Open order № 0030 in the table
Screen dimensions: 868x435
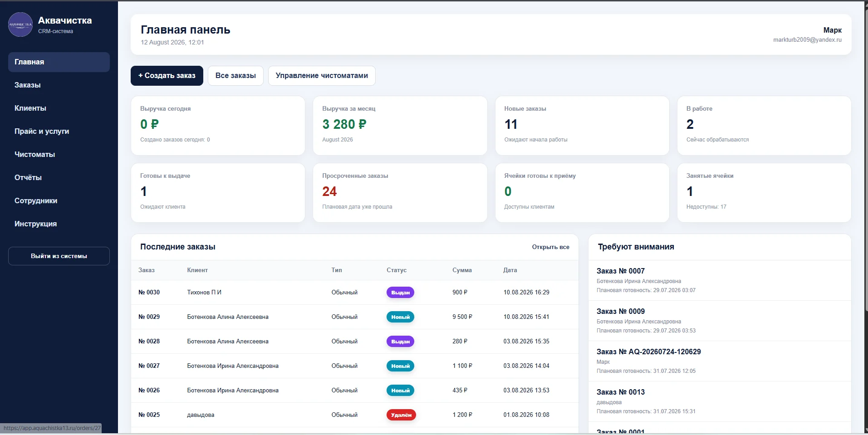pos(149,293)
